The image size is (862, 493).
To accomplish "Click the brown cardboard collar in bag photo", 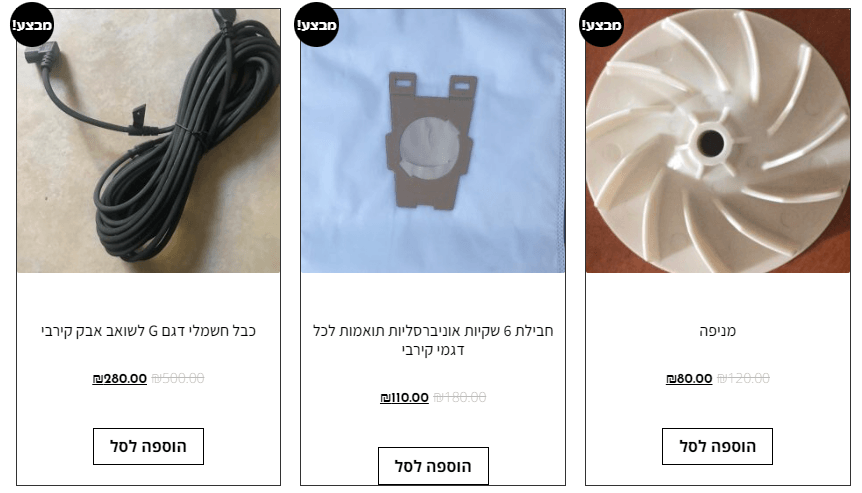I will 430,141.
